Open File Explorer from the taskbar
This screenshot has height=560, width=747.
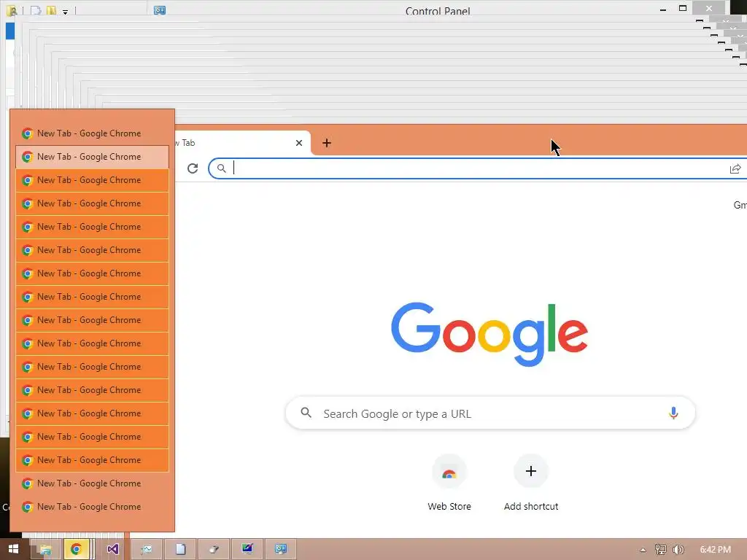tap(46, 549)
